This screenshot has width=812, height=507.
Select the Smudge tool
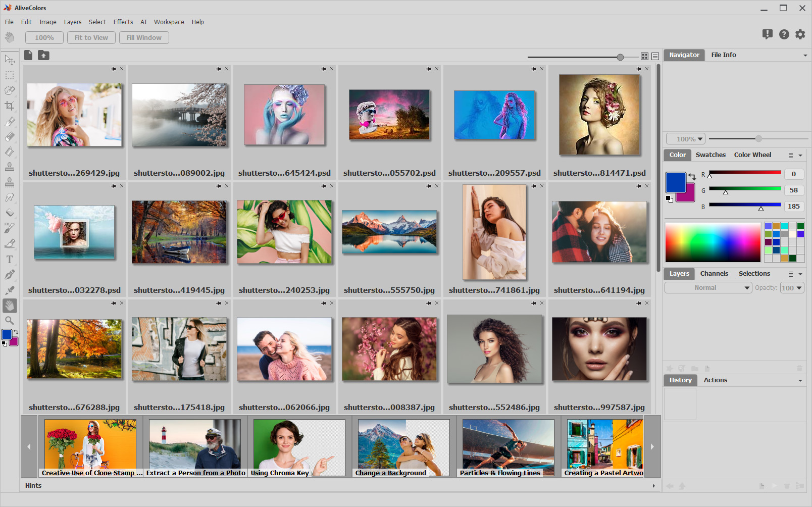10,197
